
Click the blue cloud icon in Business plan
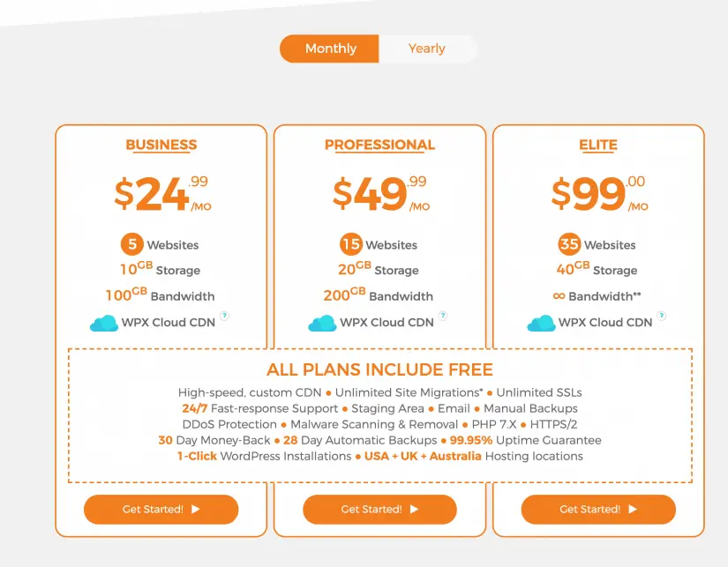[104, 323]
